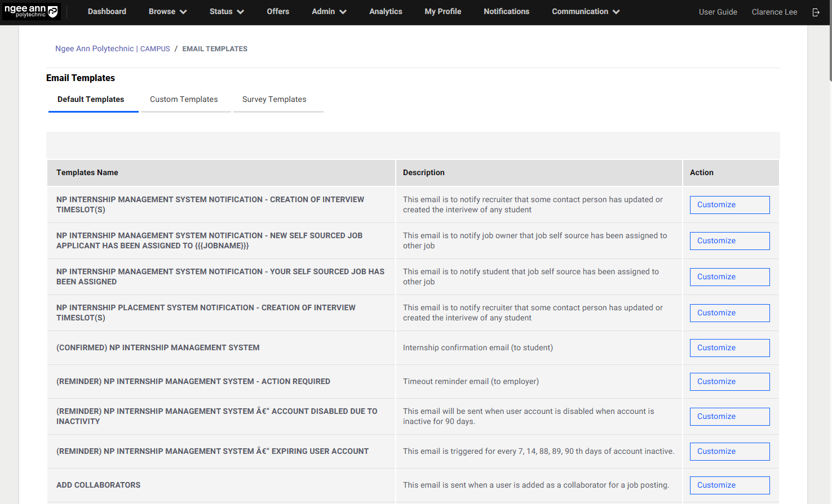The height and width of the screenshot is (504, 832).
Task: Open the Analytics section
Action: (x=386, y=11)
